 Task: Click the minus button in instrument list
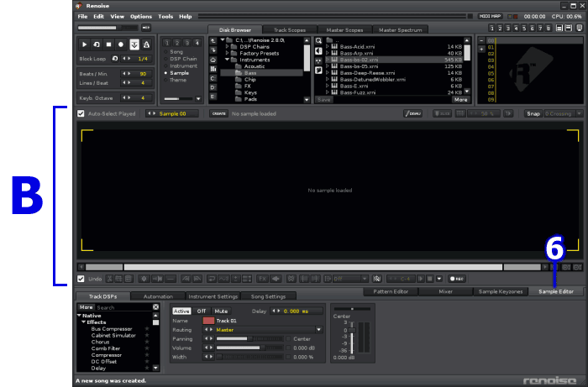click(x=481, y=40)
